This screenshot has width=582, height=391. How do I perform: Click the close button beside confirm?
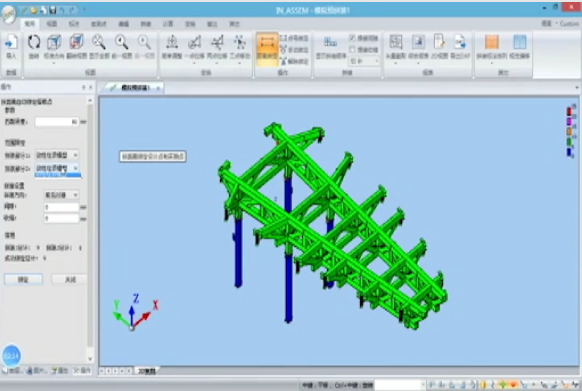[x=70, y=279]
